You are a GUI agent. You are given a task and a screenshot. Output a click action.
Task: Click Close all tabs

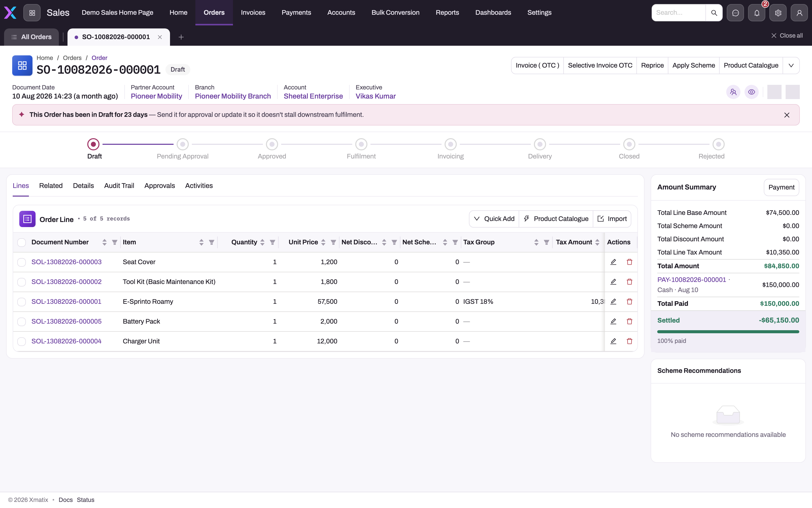click(x=787, y=36)
